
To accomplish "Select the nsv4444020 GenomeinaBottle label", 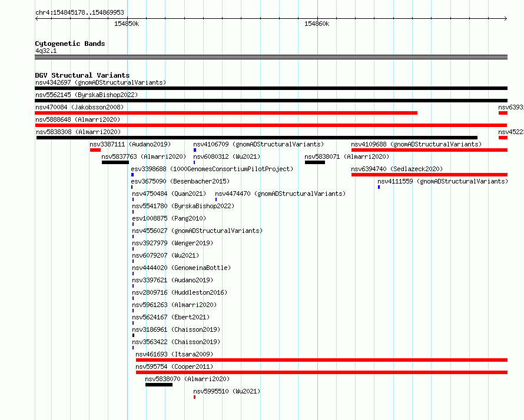I will [x=181, y=268].
